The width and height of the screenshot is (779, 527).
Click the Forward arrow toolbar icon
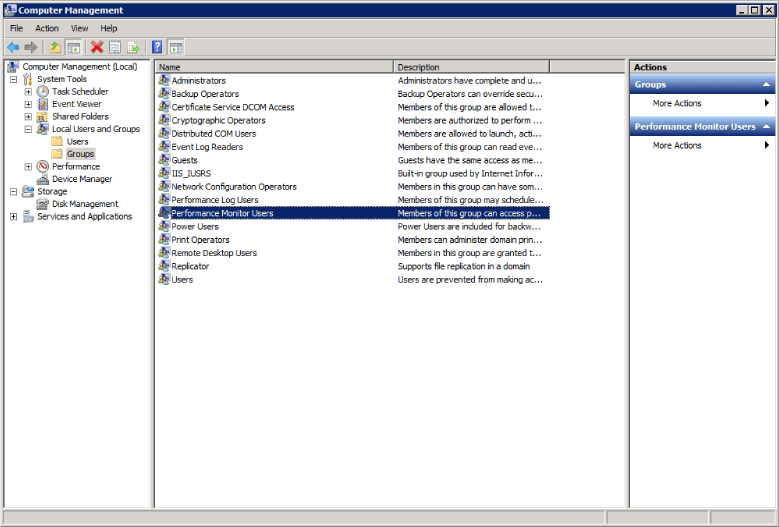tap(31, 48)
